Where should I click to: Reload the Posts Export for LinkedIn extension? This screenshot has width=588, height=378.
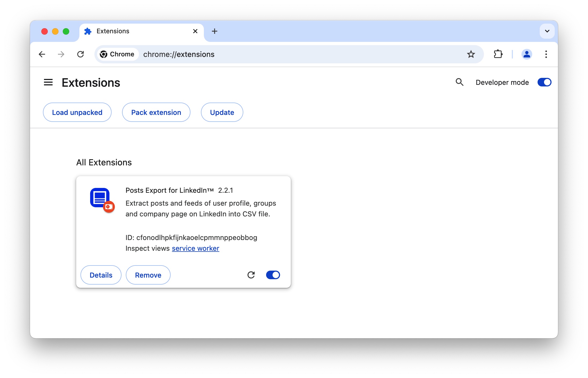[251, 275]
